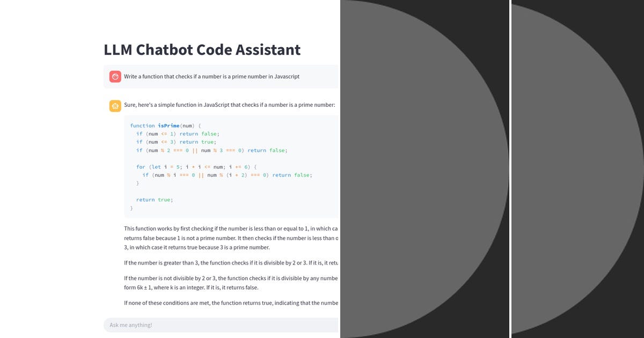Select the paragraph starting with This function works
Screen dimensions: 644x338
coord(225,237)
